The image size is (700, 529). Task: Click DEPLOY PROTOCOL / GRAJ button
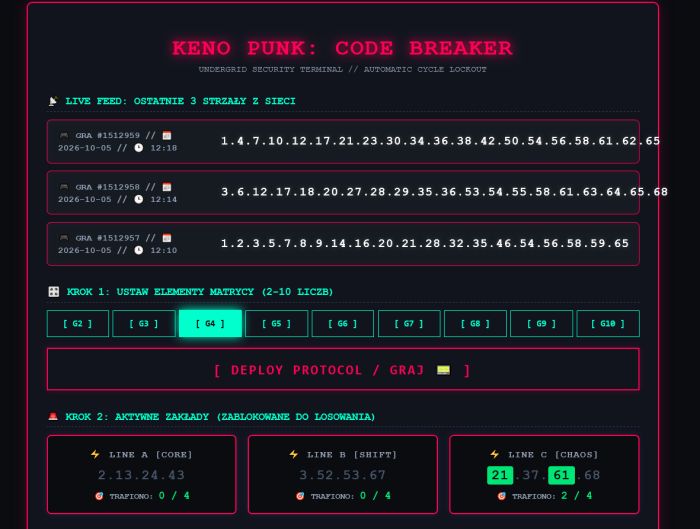pos(343,370)
